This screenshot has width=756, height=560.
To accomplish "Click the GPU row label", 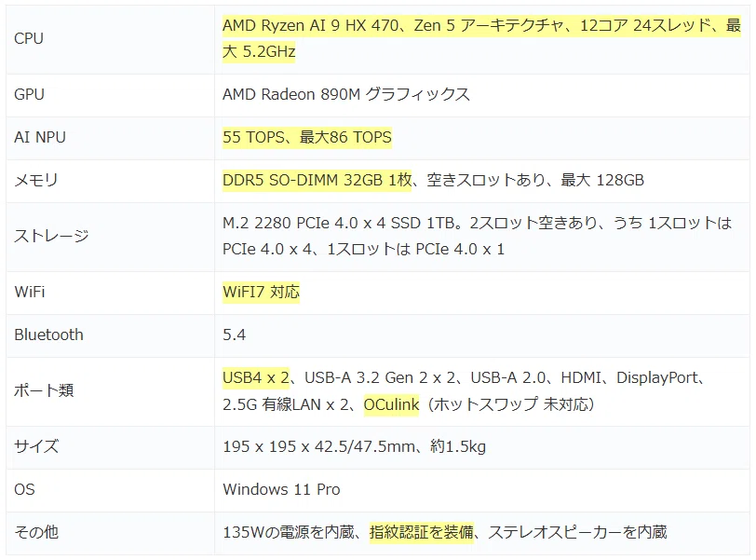I will point(30,94).
